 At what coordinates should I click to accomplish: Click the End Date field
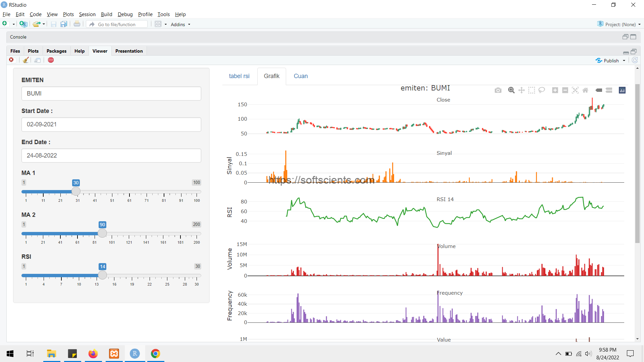(111, 156)
